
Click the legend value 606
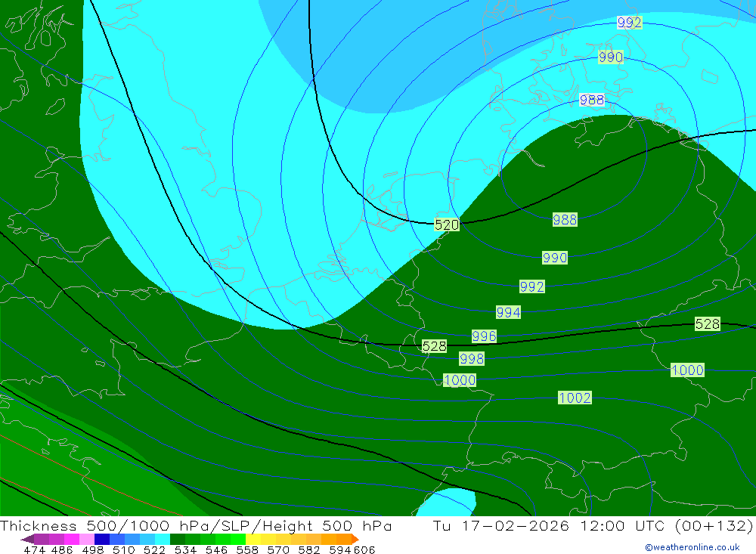pos(364,549)
